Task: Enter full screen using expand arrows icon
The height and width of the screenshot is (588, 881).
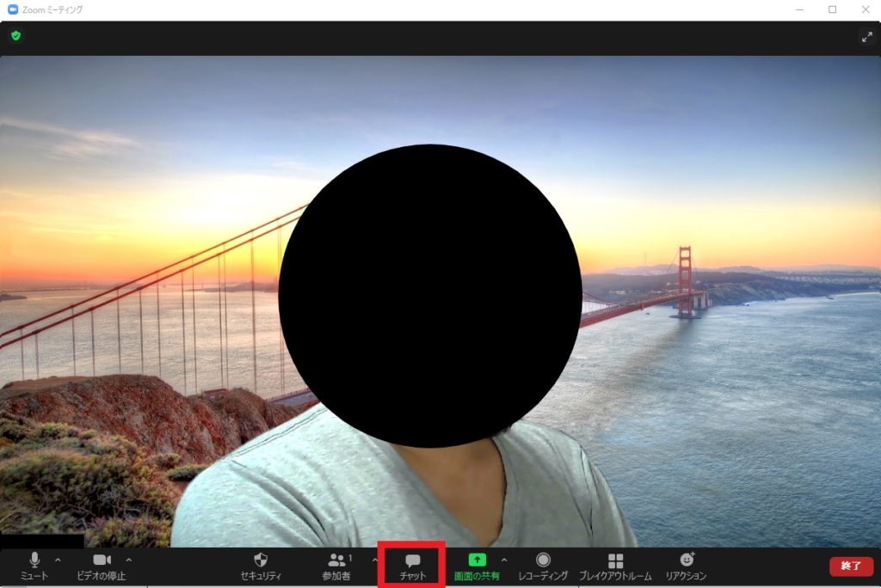Action: [867, 37]
